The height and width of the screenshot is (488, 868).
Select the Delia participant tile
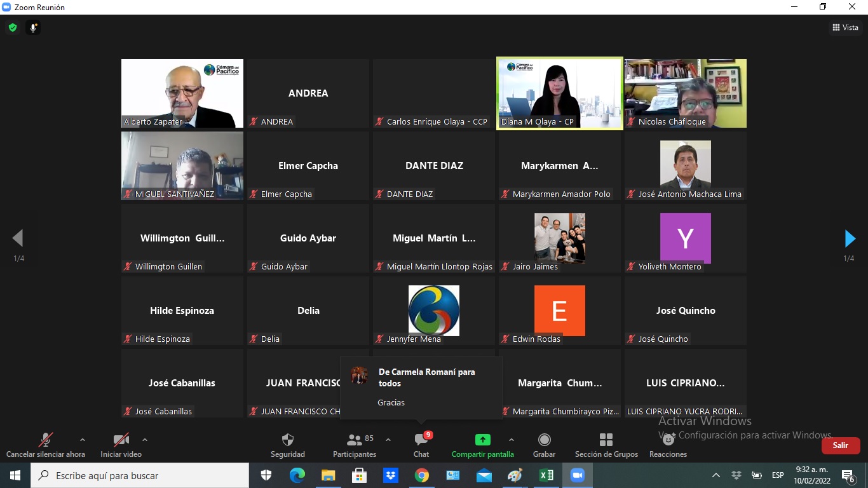[308, 311]
